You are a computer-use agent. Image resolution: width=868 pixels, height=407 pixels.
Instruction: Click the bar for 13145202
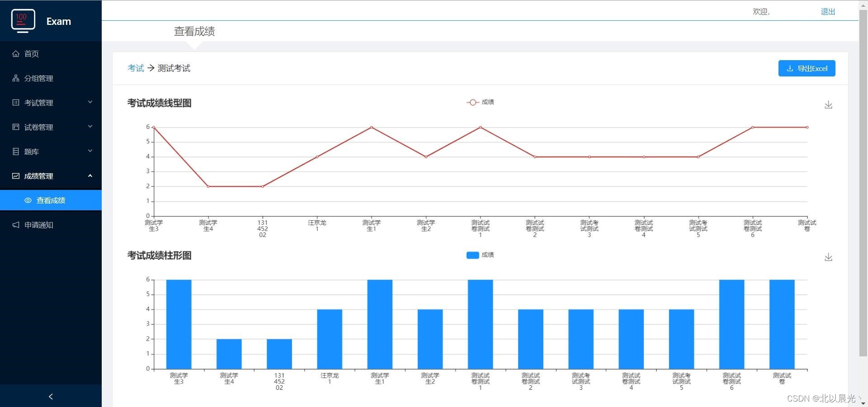point(279,354)
